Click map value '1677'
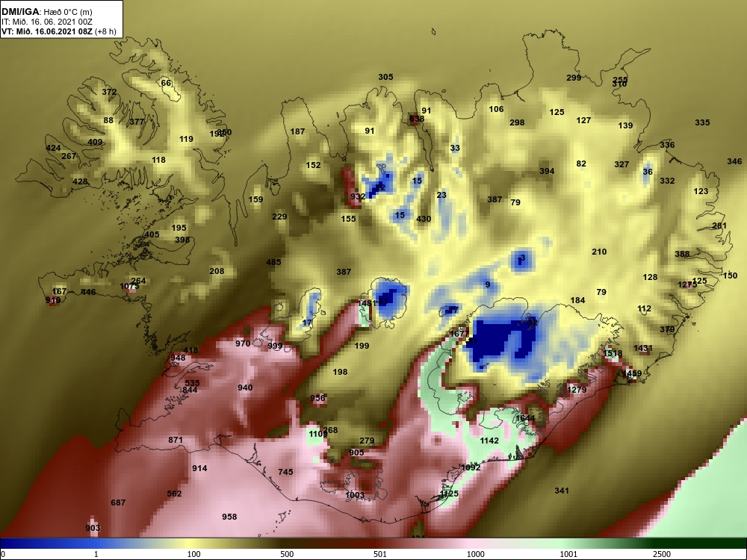747x560 pixels. [459, 334]
